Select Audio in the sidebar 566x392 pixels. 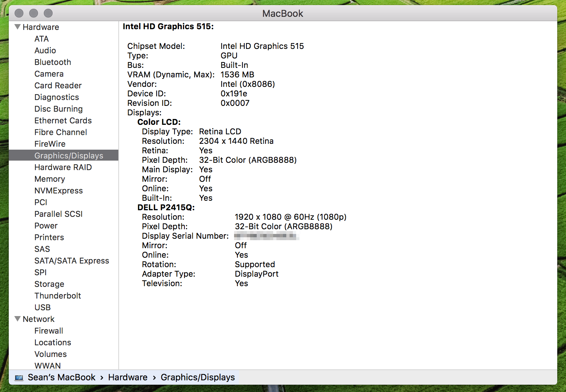45,50
